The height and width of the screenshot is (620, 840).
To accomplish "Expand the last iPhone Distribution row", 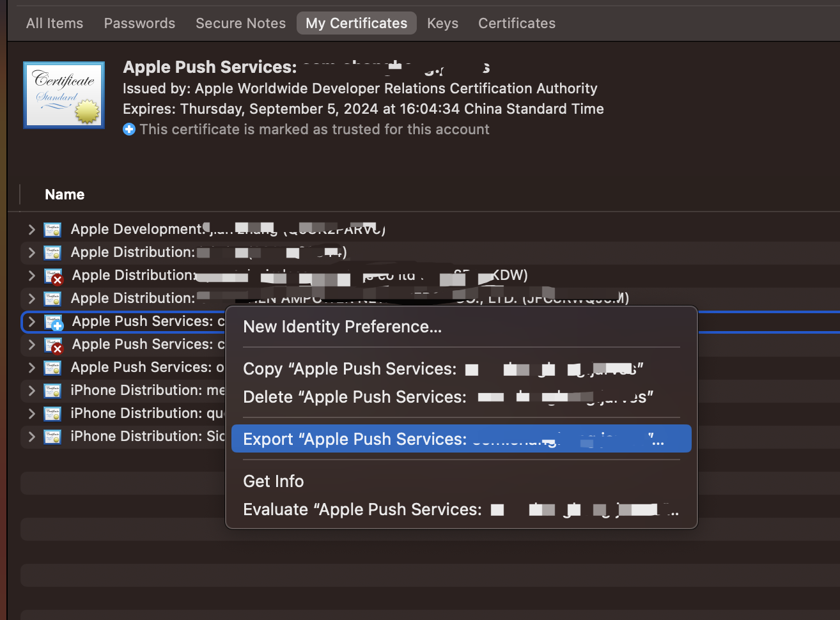I will (31, 437).
